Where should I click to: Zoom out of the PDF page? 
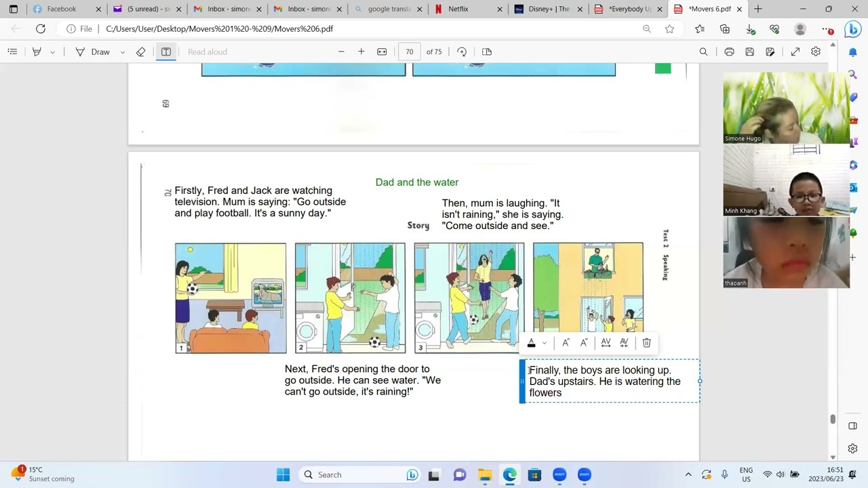click(341, 52)
